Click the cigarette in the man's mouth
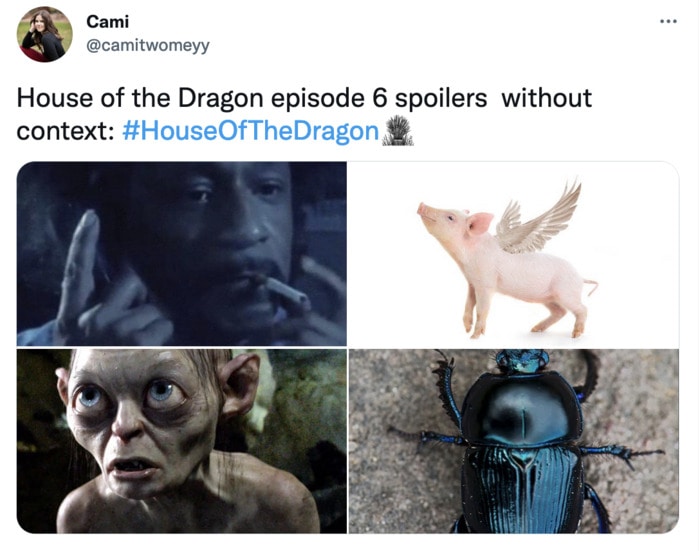The height and width of the screenshot is (551, 700). tap(286, 292)
